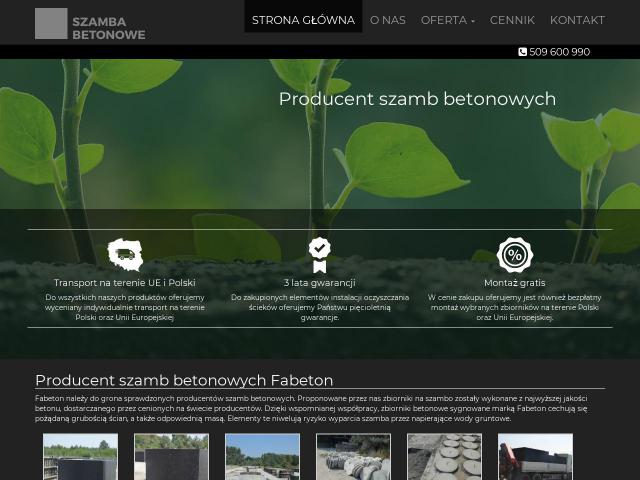Click the 'Producent szamb betonowych' hero heading
The width and height of the screenshot is (640, 480).
point(417,99)
